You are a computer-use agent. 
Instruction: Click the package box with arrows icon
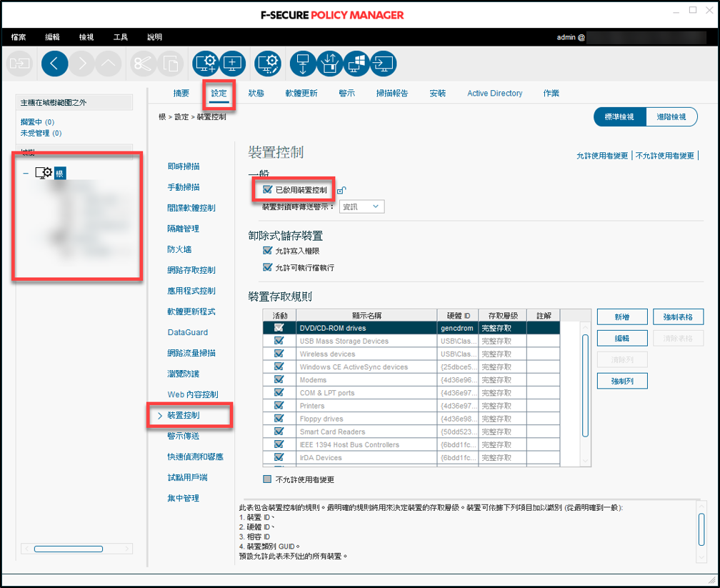click(x=329, y=64)
